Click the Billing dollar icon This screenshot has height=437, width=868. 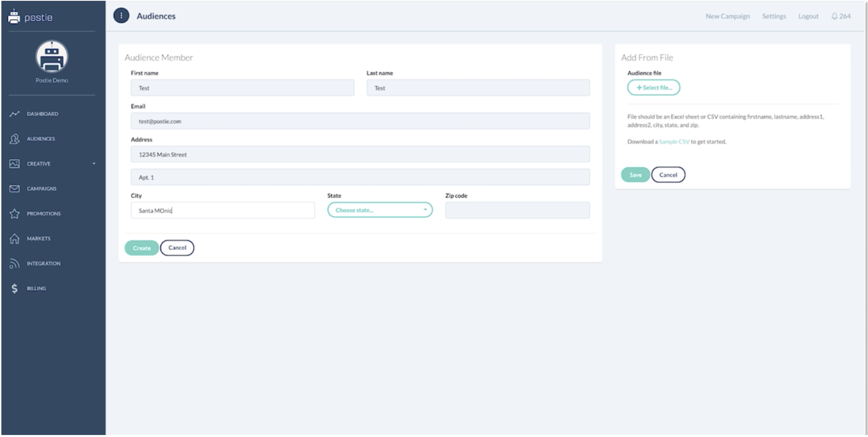15,289
